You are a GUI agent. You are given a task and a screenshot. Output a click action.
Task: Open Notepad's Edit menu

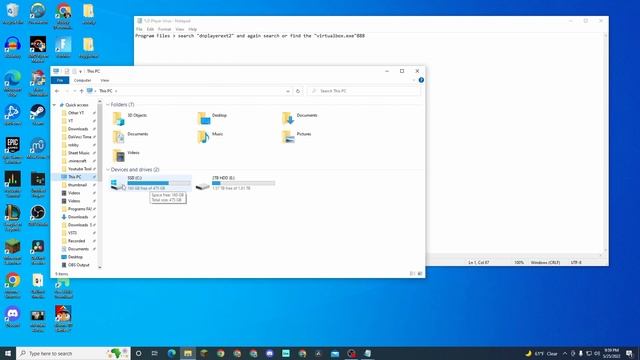(150, 29)
